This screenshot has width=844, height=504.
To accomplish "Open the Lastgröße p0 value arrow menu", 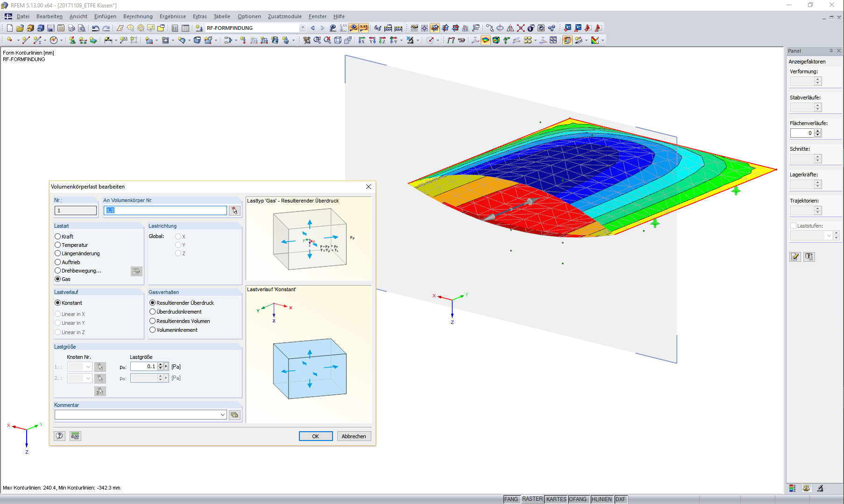I will point(166,366).
